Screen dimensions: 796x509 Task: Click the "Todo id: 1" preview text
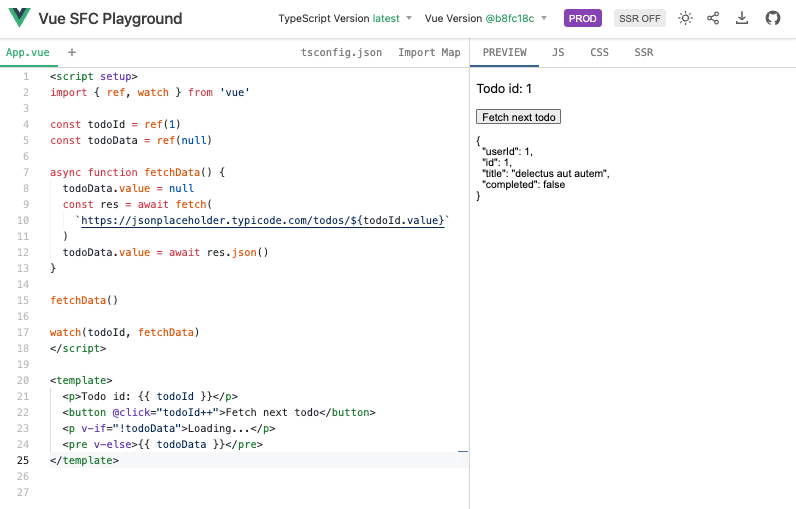(x=504, y=88)
